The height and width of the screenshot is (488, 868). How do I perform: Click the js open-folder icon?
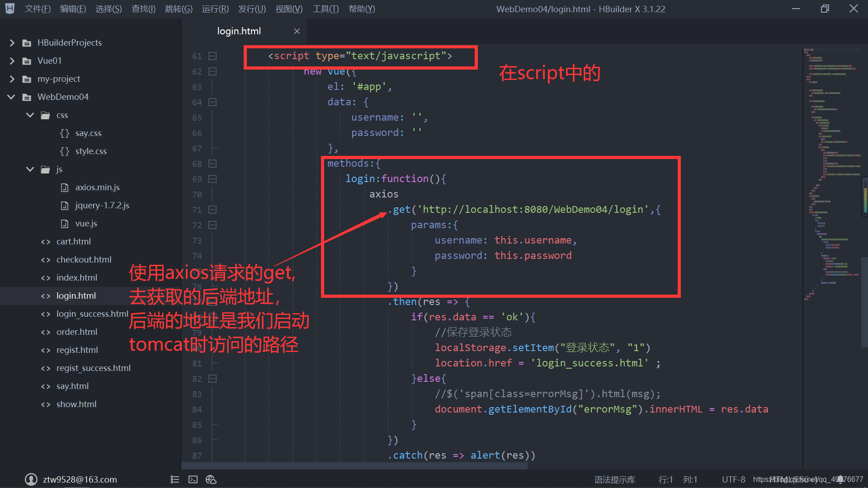tap(45, 169)
